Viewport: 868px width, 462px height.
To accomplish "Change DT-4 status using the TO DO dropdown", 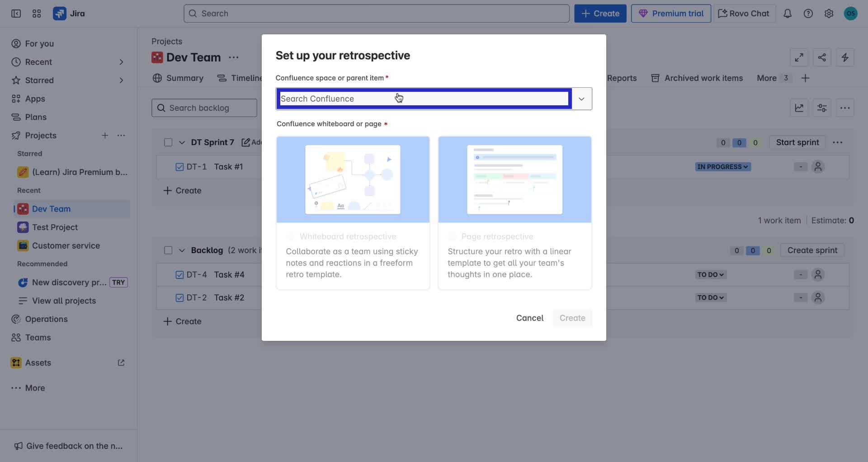I will coord(710,274).
